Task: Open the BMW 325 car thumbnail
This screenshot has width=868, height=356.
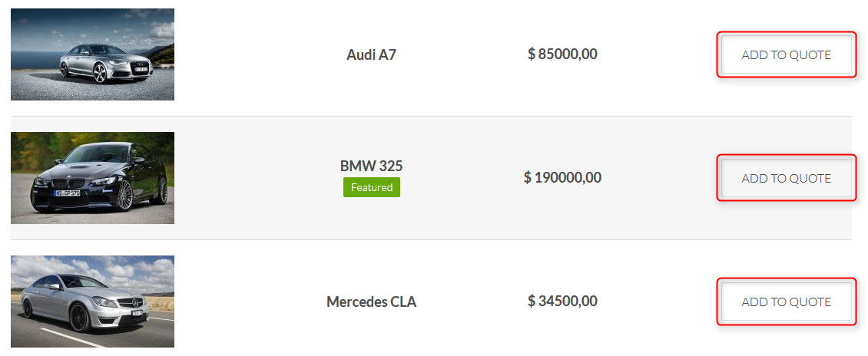Action: coord(92,178)
